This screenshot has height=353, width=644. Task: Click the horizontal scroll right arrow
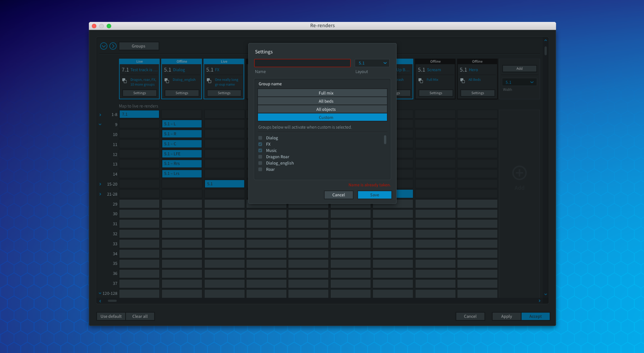tap(540, 301)
